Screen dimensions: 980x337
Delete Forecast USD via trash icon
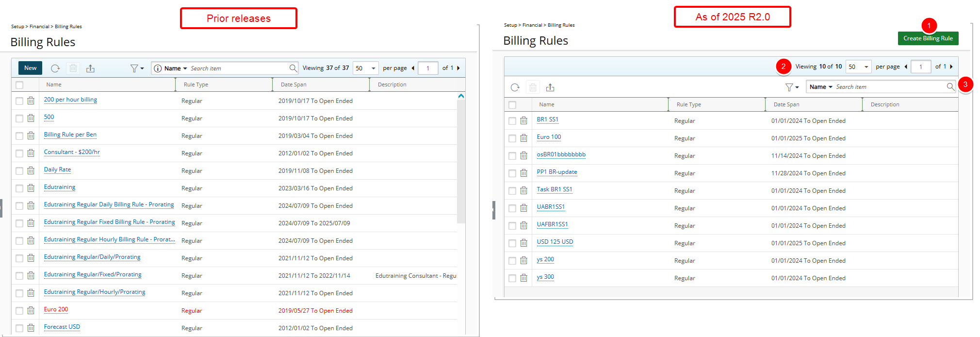31,328
